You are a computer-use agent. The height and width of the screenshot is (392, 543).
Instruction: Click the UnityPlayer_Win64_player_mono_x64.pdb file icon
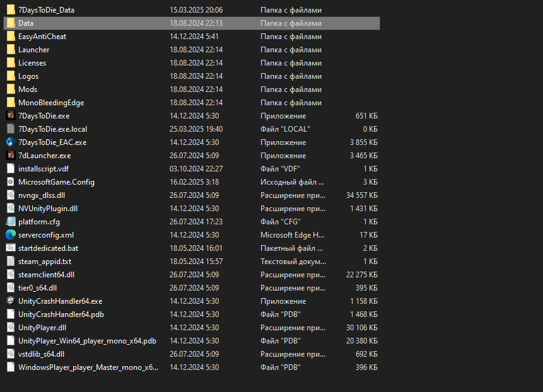coord(11,341)
